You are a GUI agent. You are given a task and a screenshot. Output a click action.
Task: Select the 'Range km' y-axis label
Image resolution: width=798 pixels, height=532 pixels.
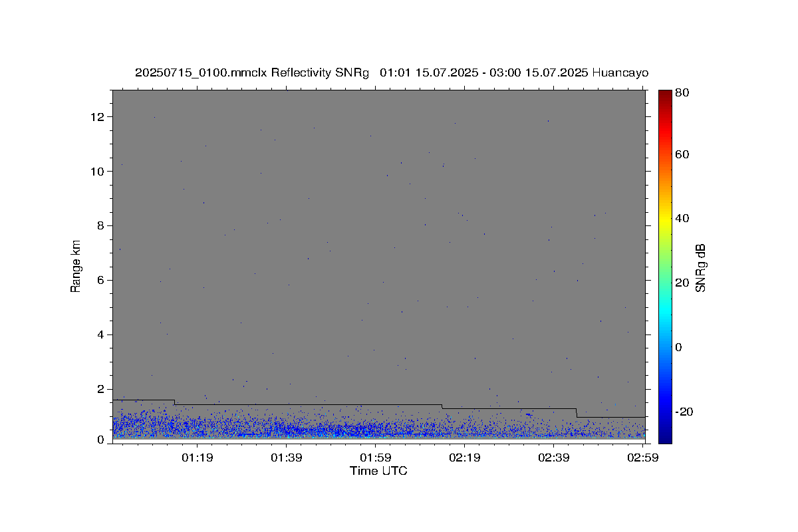click(76, 267)
